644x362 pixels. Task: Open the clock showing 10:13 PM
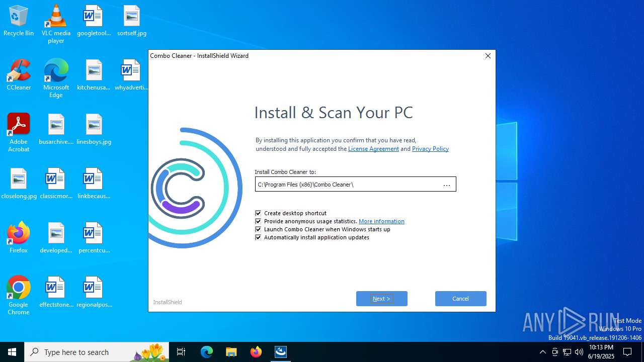coord(601,352)
